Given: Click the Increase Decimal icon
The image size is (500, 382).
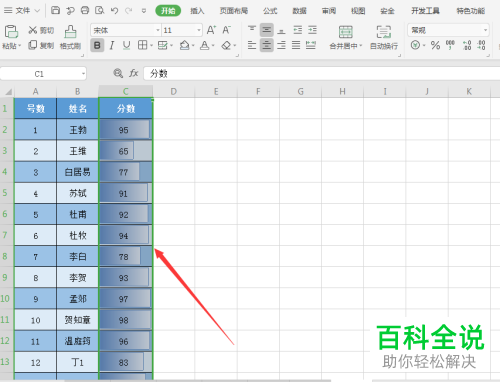Looking at the screenshot, I should [467, 45].
